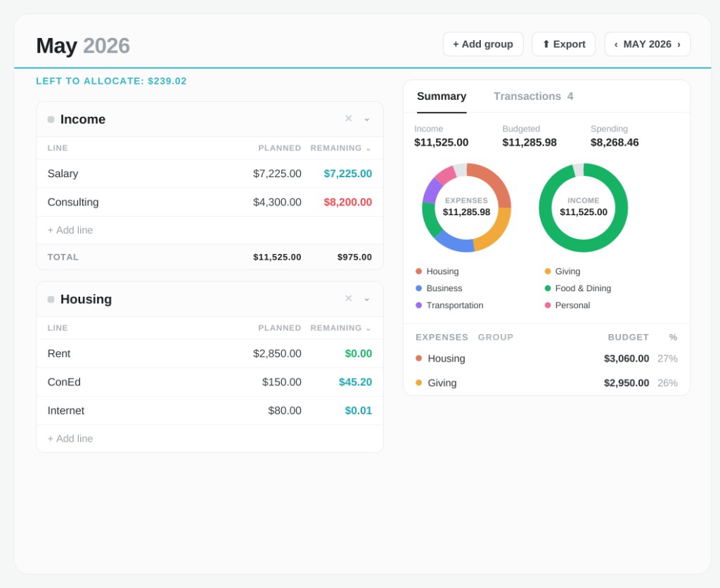Add a line to the Income group
The image size is (720, 588).
70,230
